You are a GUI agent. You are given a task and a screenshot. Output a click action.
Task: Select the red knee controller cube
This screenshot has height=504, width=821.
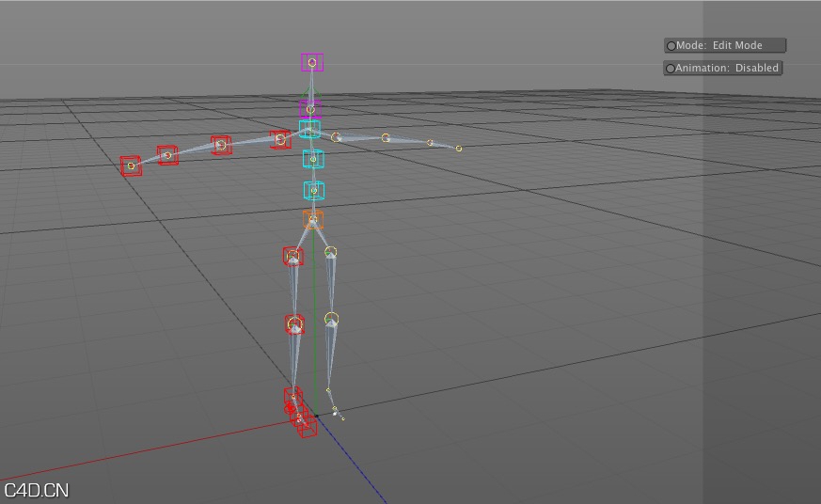coord(294,324)
